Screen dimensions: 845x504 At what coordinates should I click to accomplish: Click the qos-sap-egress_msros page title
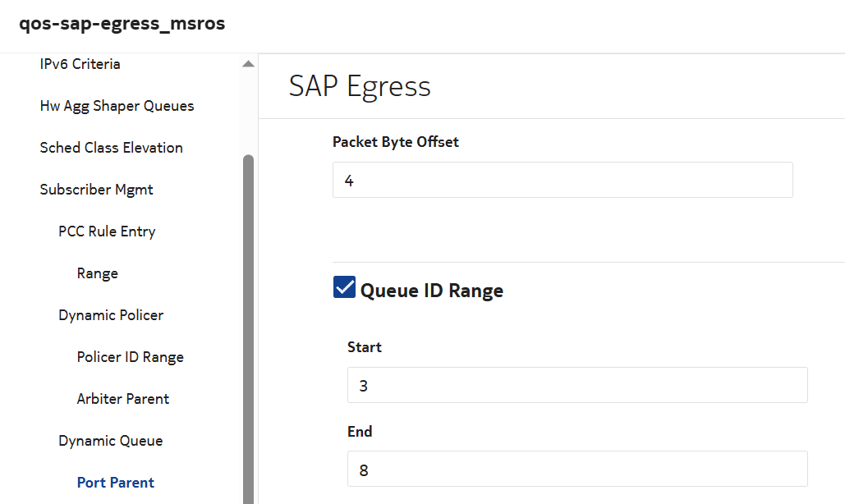click(x=122, y=24)
